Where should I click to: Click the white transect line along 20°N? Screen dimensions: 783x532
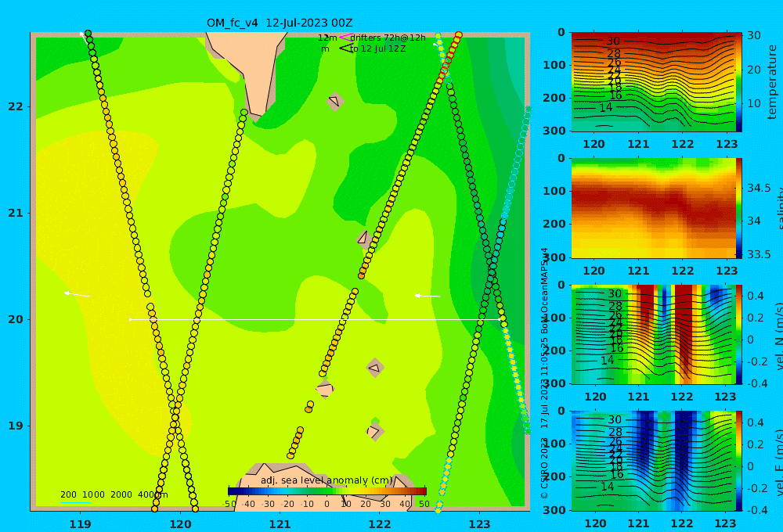click(x=315, y=319)
